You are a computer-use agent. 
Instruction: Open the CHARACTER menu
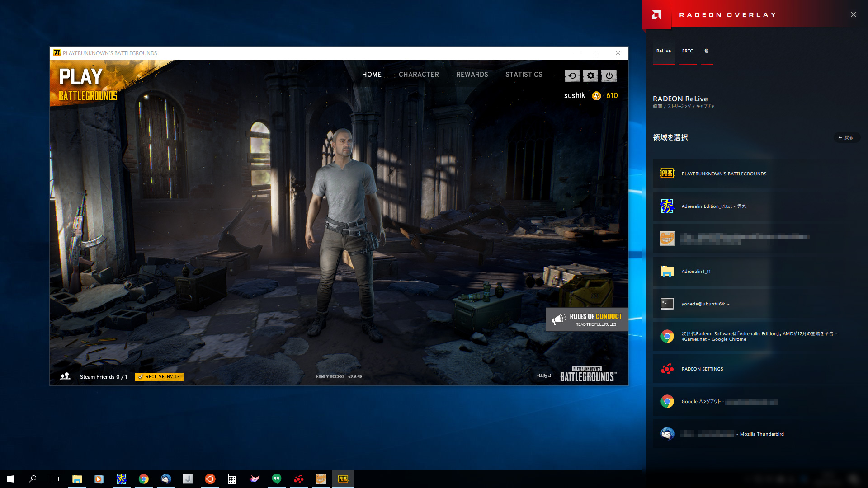pyautogui.click(x=419, y=75)
